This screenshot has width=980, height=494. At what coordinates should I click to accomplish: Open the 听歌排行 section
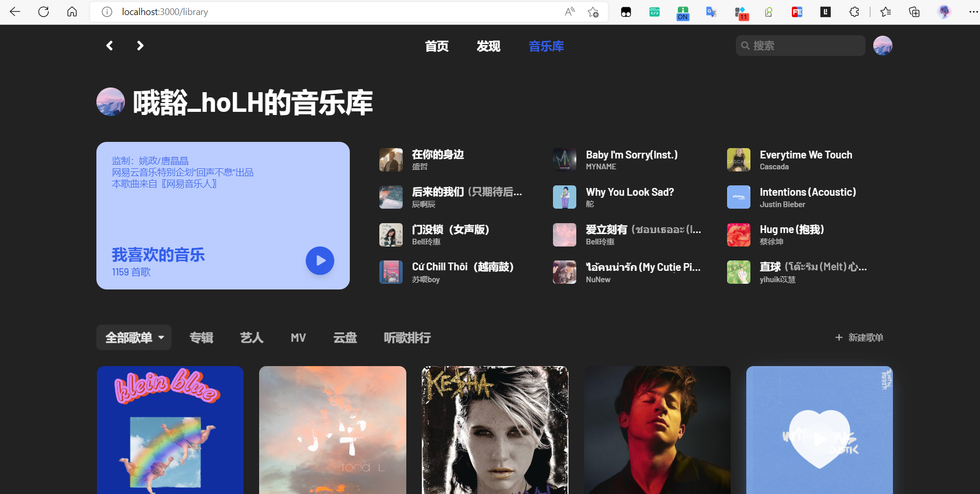406,337
